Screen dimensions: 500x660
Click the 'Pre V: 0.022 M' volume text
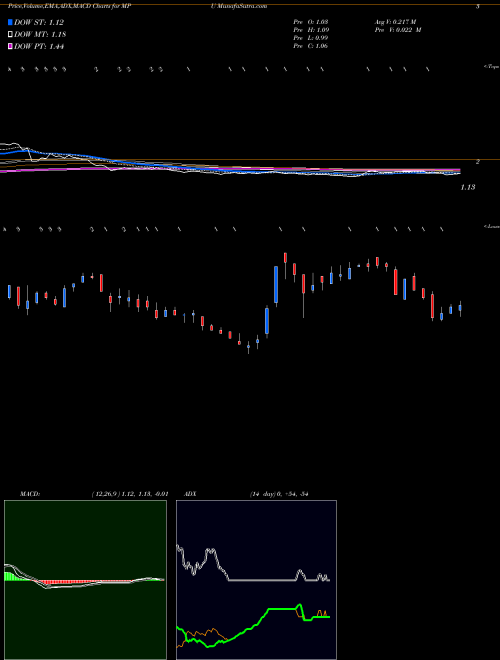pyautogui.click(x=398, y=30)
